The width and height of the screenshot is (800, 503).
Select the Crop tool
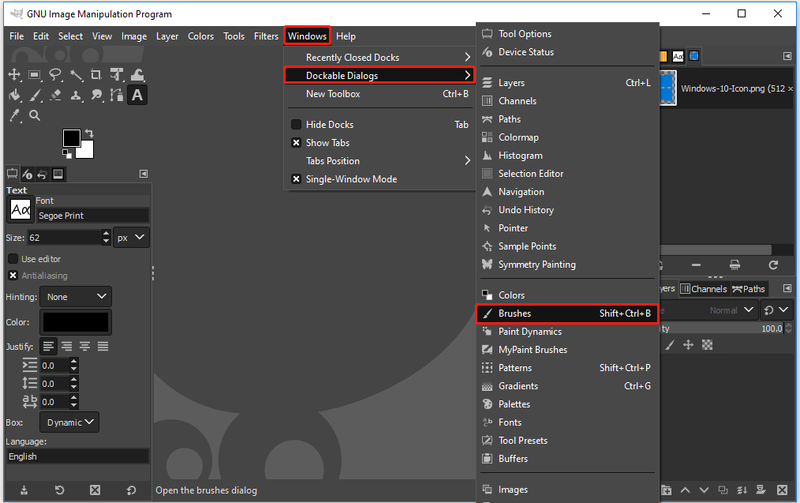pos(96,74)
